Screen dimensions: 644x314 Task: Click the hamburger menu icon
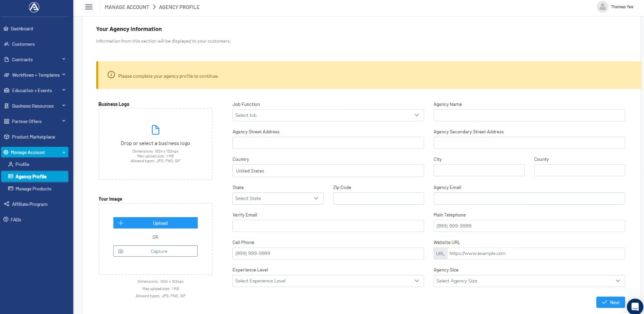(x=89, y=7)
